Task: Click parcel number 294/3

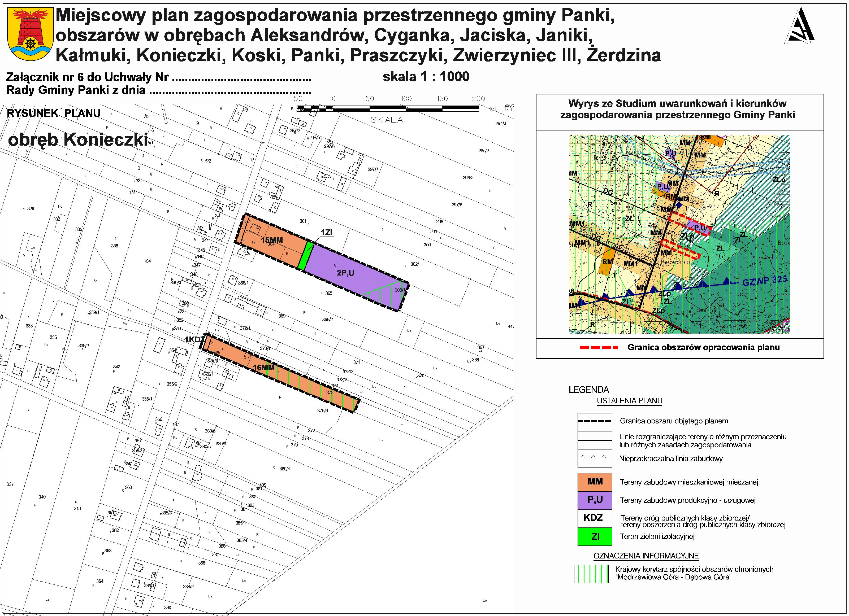Action: pyautogui.click(x=500, y=123)
